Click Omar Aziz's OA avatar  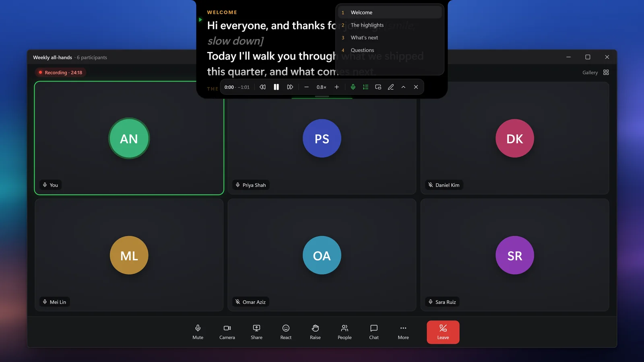click(322, 255)
